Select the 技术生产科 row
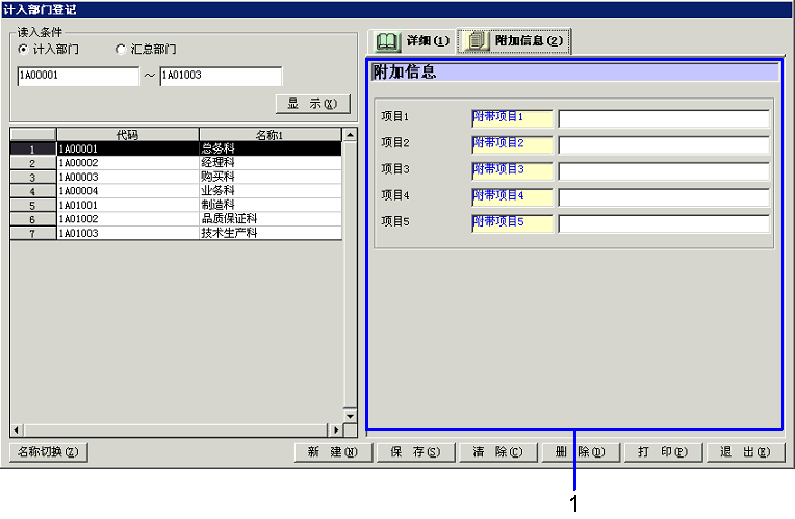The width and height of the screenshot is (795, 519). [228, 233]
